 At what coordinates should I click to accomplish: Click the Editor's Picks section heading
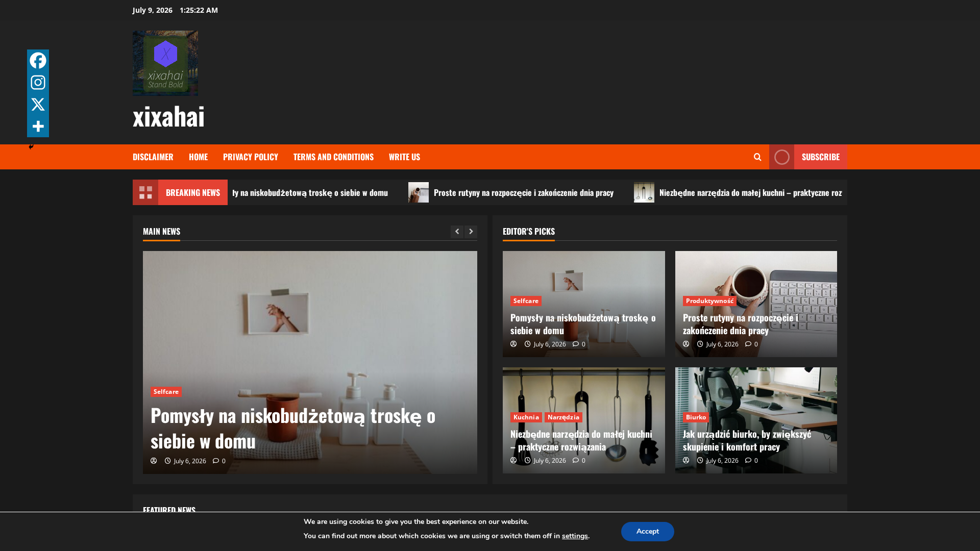529,232
